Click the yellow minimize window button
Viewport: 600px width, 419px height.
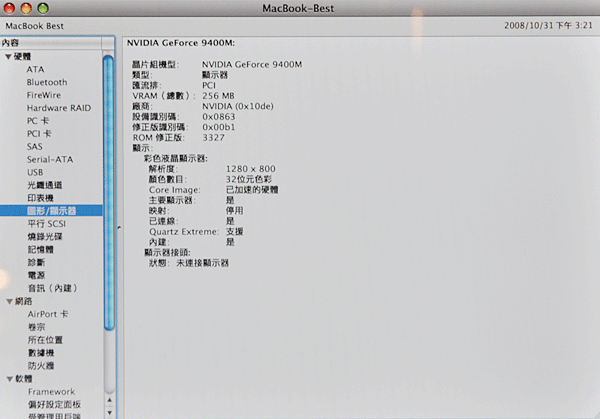coord(26,8)
